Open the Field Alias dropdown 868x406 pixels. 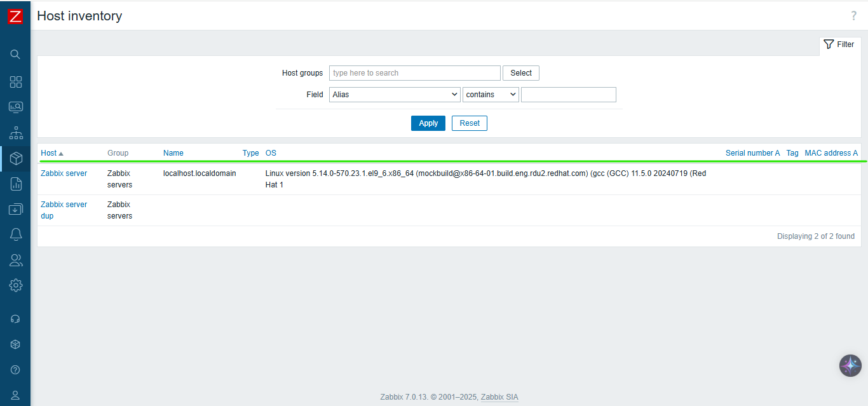pos(395,95)
